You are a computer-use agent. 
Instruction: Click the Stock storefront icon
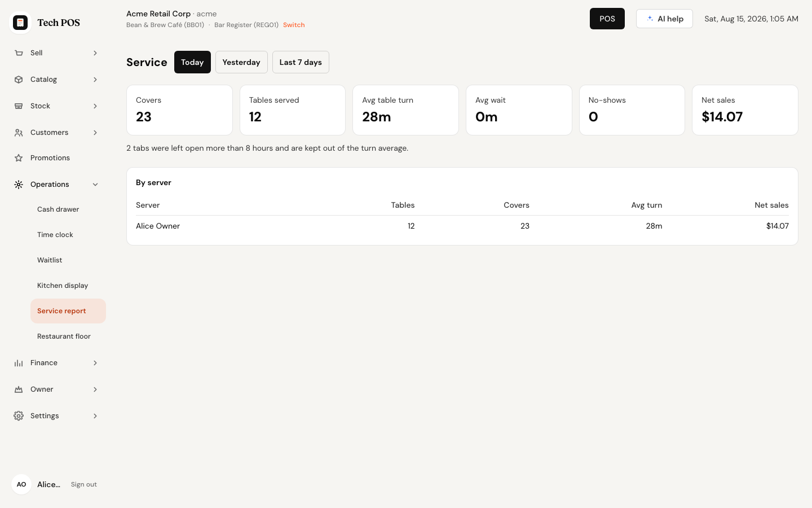19,106
